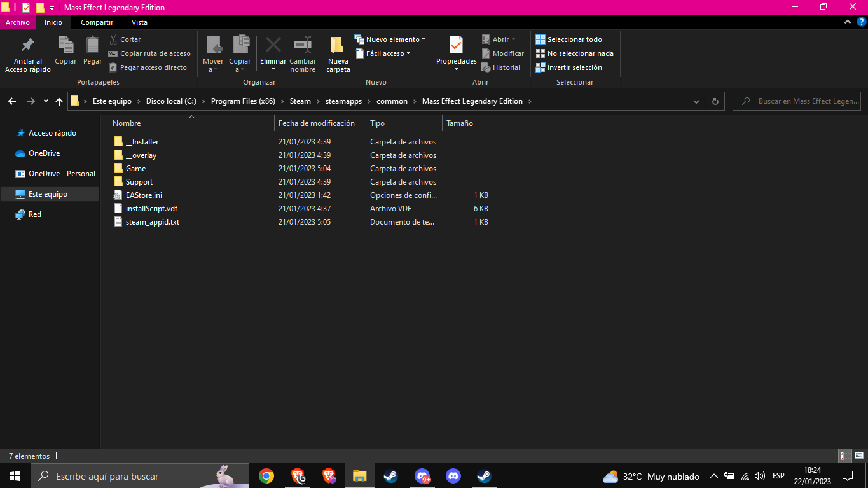Click Seleccionar todo

coord(568,39)
